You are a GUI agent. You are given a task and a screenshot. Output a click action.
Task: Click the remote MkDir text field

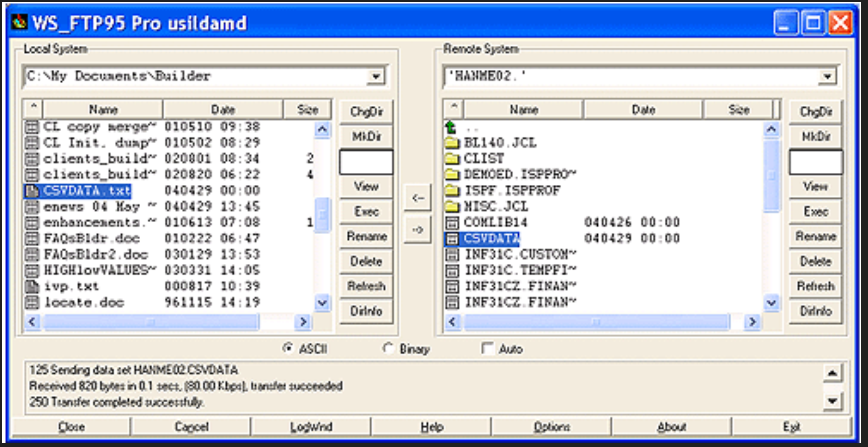tap(816, 162)
